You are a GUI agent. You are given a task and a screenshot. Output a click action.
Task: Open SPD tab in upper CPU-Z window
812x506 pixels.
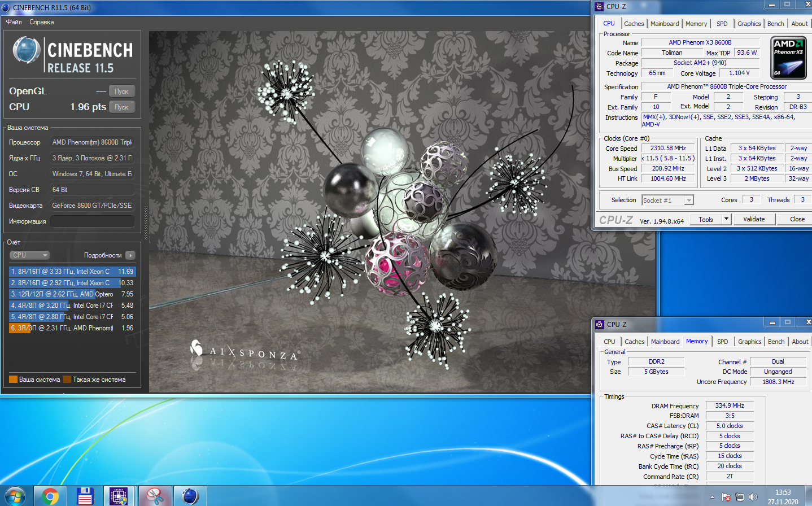click(x=722, y=24)
